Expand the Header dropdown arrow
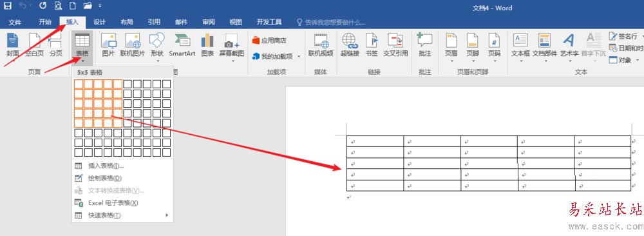The height and width of the screenshot is (236, 644). point(451,61)
